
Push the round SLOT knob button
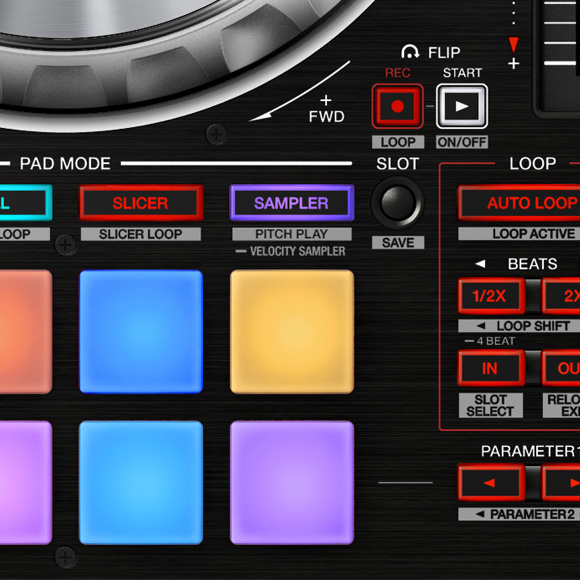[x=398, y=203]
